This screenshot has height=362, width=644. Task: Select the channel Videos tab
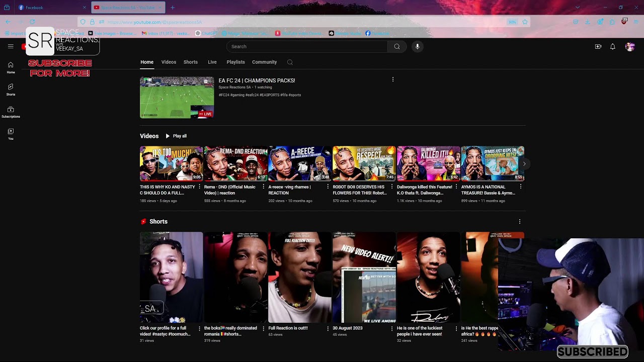coord(169,62)
